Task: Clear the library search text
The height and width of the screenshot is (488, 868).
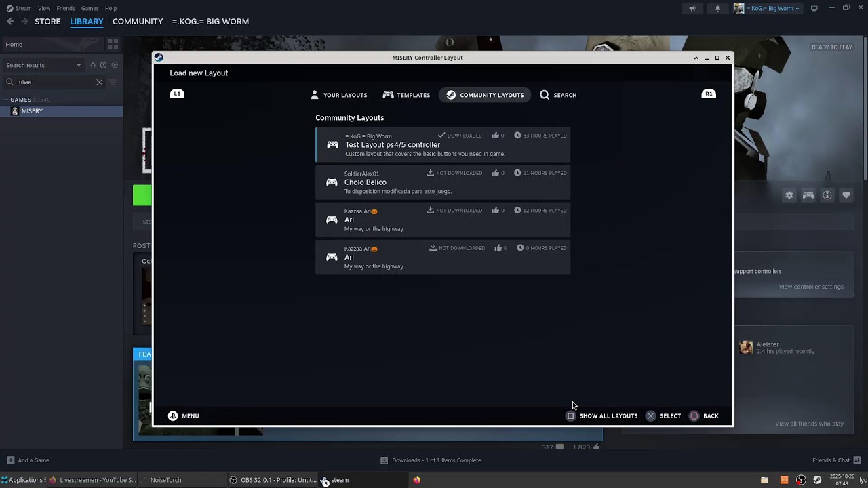Action: [x=99, y=82]
